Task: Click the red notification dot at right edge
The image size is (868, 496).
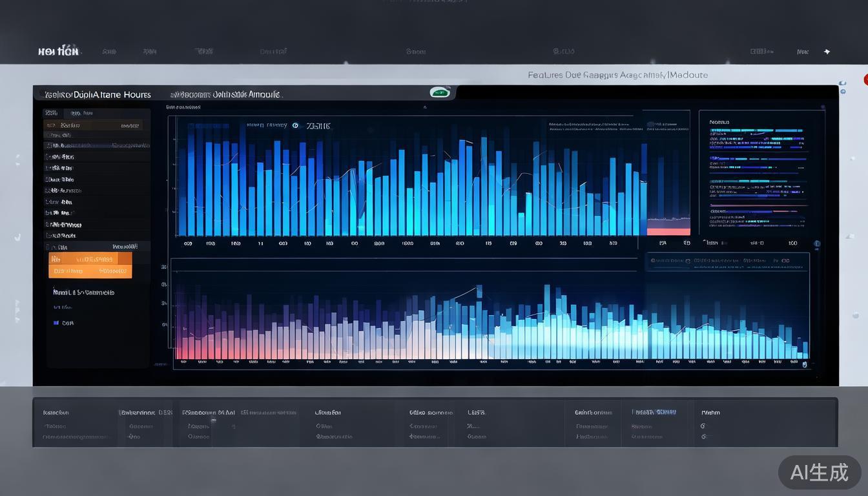Action: click(x=865, y=79)
